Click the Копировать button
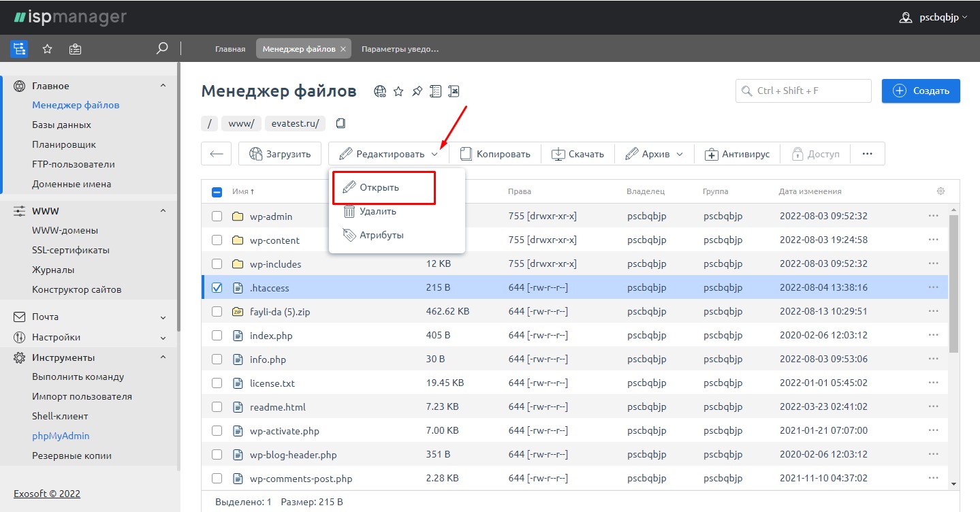Screen dimensions: 980x512 click(x=494, y=154)
